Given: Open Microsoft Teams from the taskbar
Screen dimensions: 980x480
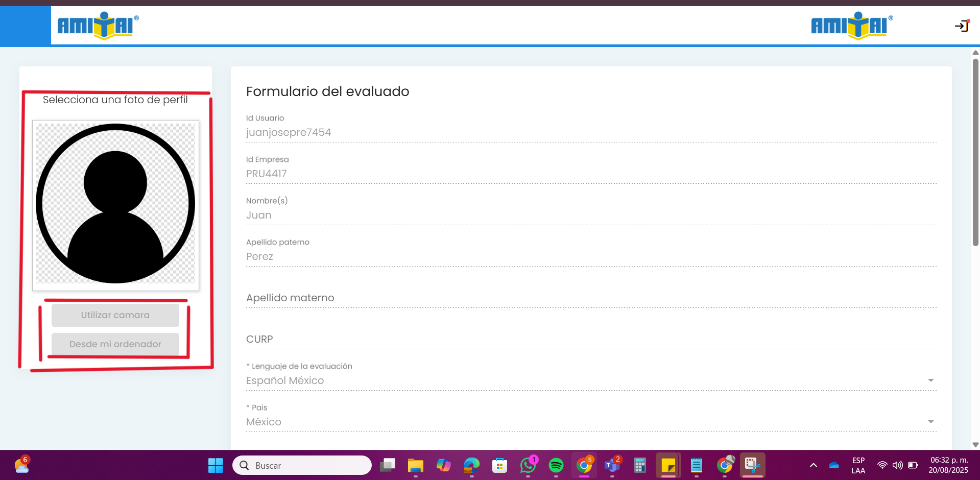Looking at the screenshot, I should click(x=612, y=465).
